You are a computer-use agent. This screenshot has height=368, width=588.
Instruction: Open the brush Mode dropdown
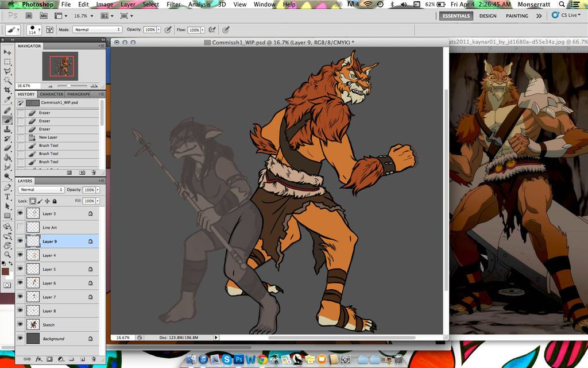coord(97,30)
